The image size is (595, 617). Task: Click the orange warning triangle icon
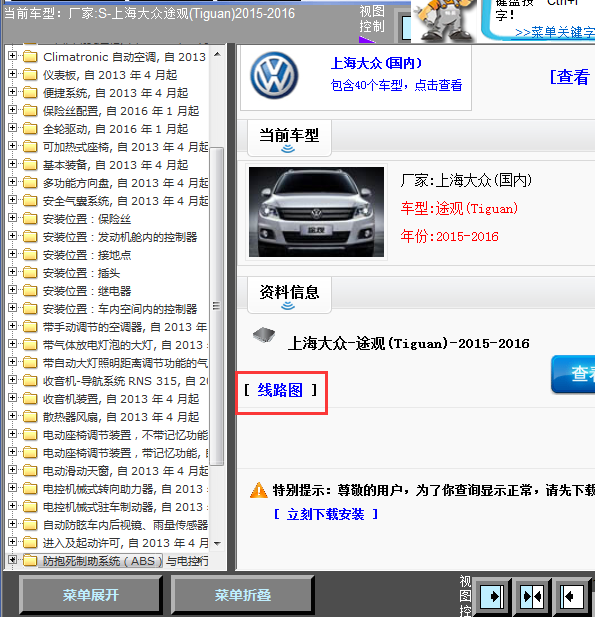(259, 490)
